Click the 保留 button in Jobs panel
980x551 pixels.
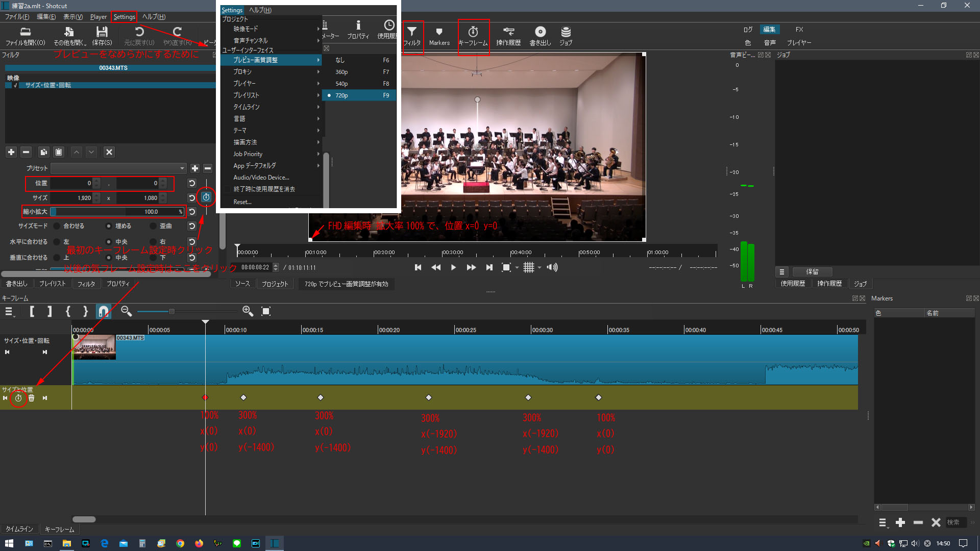click(x=812, y=272)
